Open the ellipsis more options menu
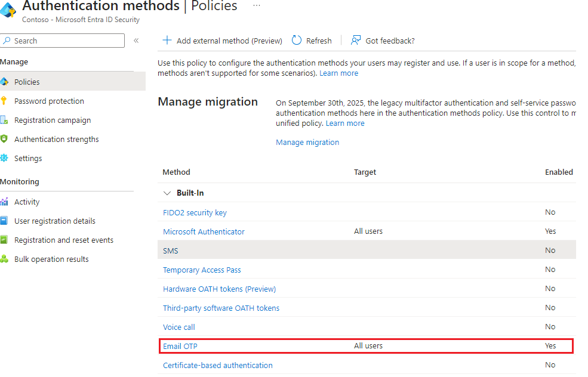588x377 pixels. tap(257, 5)
